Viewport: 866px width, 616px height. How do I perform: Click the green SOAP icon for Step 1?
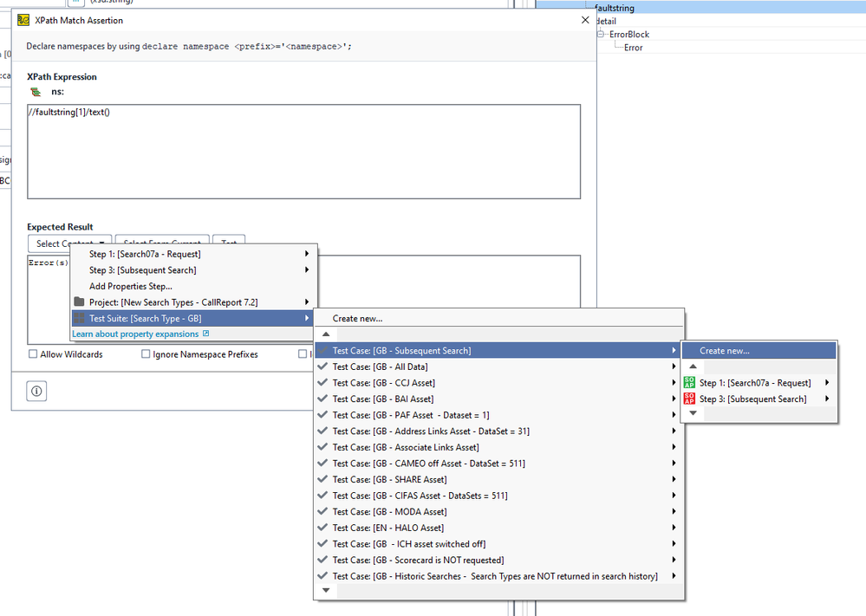pos(689,383)
